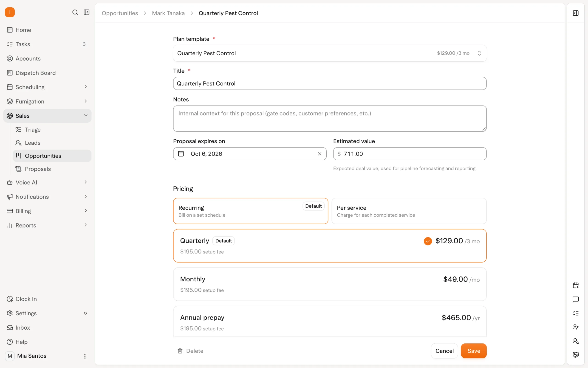The image size is (588, 368).
Task: Click the Cancel button
Action: point(444,351)
